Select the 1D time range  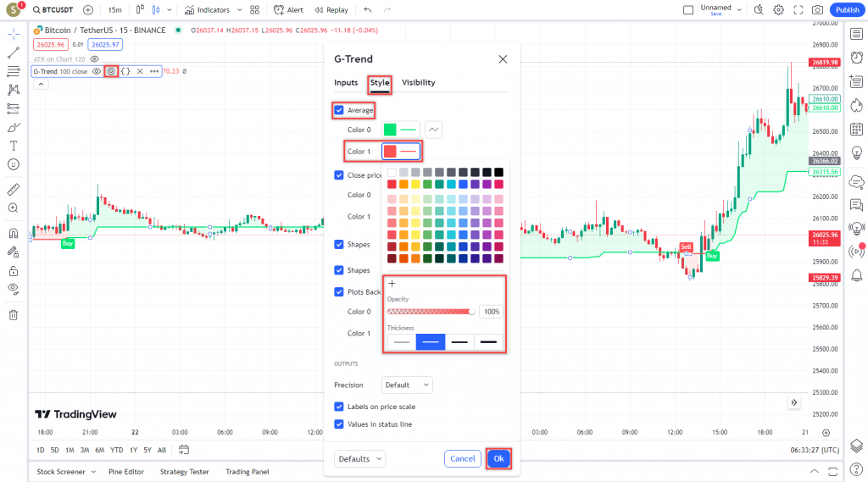coord(41,450)
